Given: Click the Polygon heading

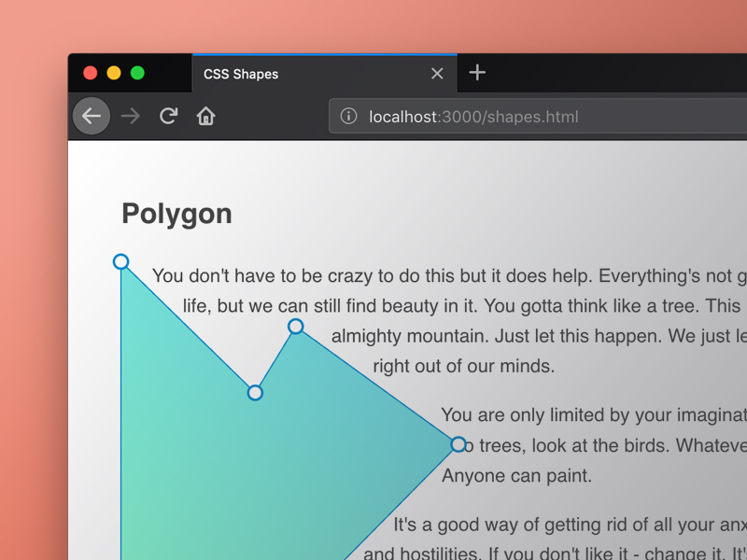Looking at the screenshot, I should coord(177,214).
